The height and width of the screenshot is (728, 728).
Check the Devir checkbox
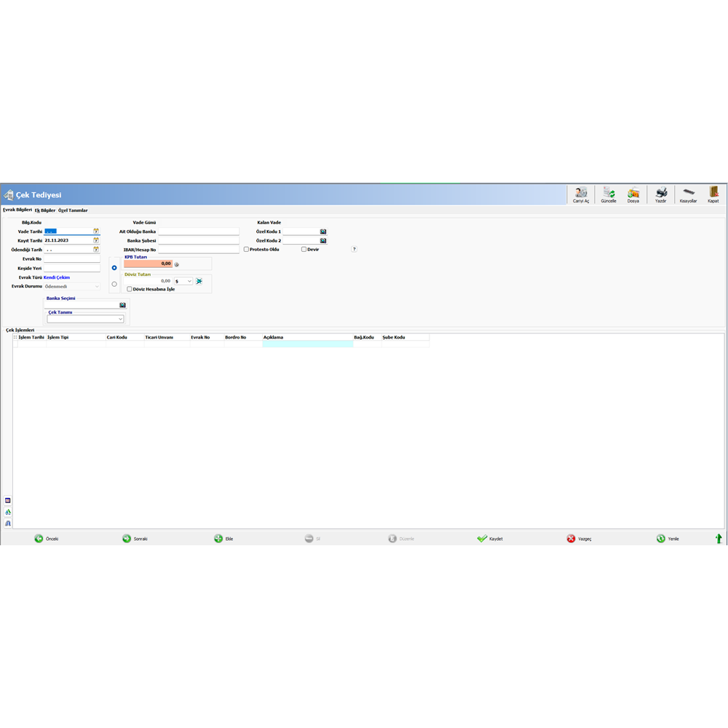click(304, 249)
